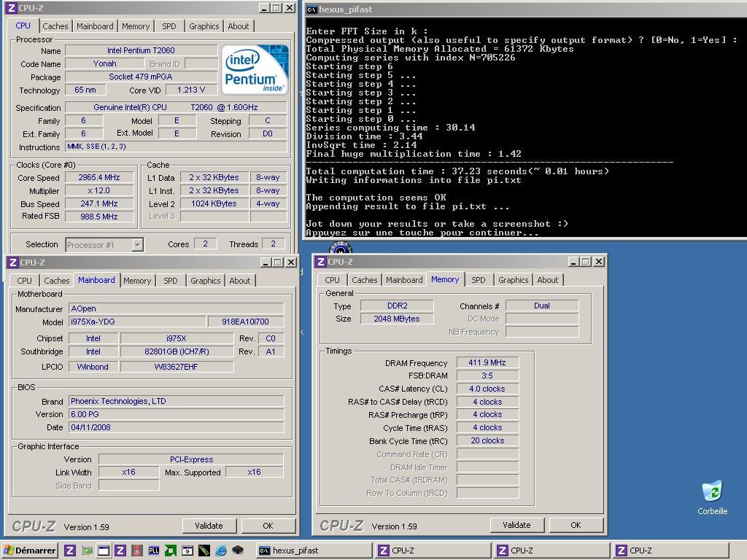The height and width of the screenshot is (560, 747).
Task: Click the green AMD logo quick launch icon
Action: [x=170, y=551]
